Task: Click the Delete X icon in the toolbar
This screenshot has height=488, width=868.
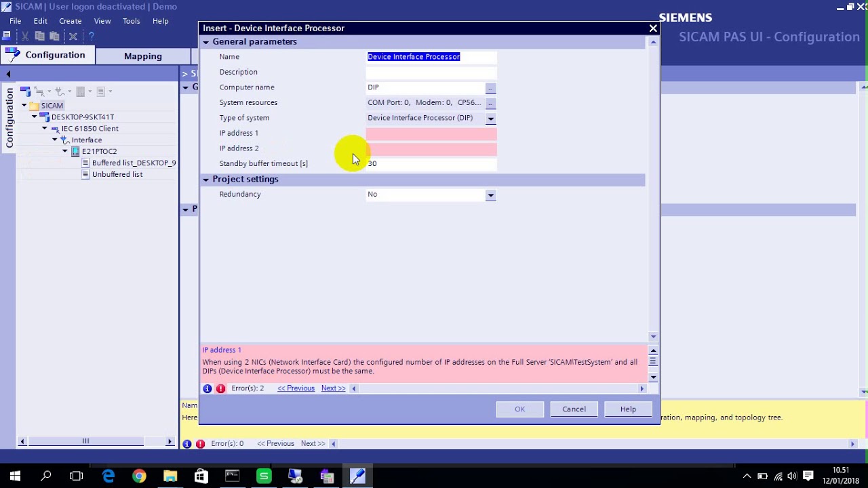Action: click(x=73, y=36)
